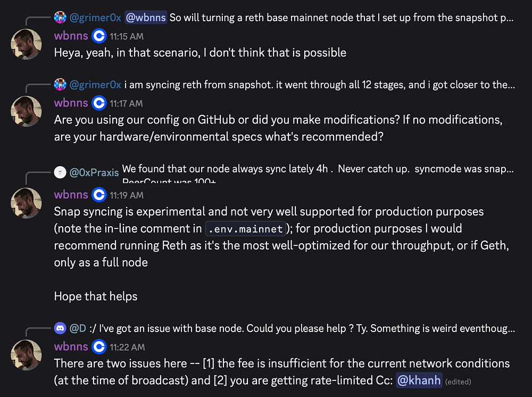The width and height of the screenshot is (532, 397).
Task: Click the @grimer0x name in the second reply preview
Action: point(95,85)
